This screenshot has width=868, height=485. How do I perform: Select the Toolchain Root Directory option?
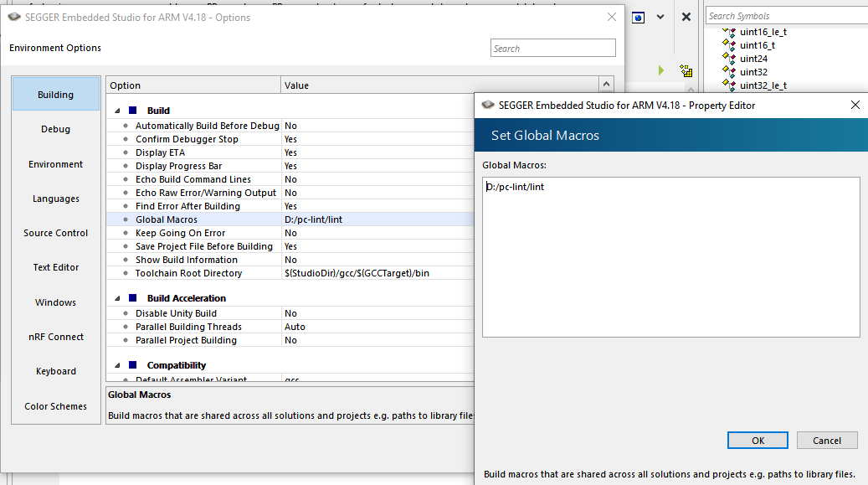(188, 273)
